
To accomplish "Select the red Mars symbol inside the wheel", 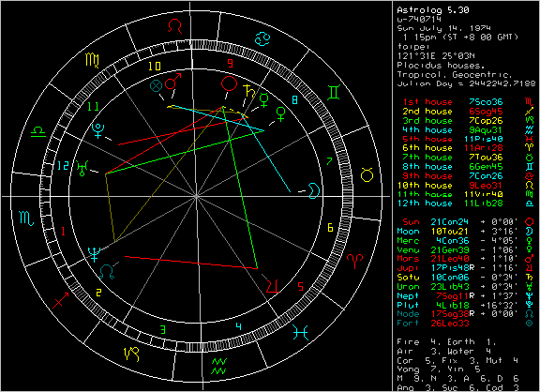I will pos(172,81).
